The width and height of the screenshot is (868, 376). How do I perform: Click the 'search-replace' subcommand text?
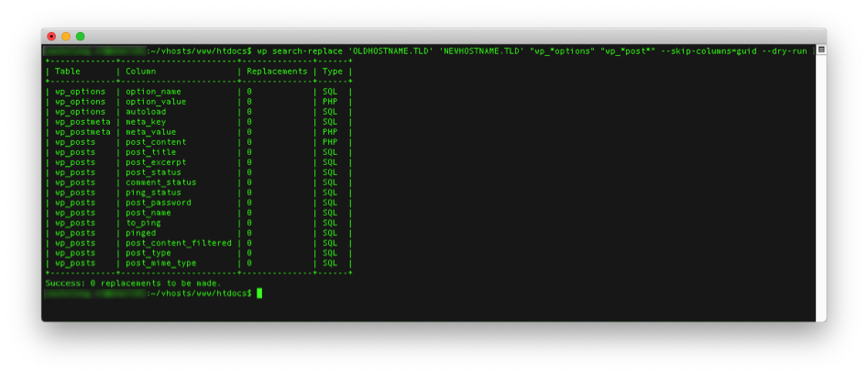(x=307, y=51)
